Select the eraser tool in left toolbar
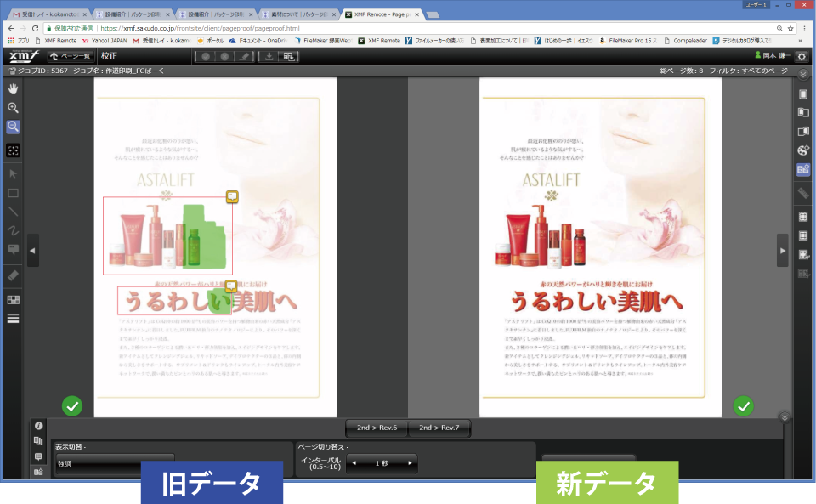816x504 pixels. click(13, 275)
